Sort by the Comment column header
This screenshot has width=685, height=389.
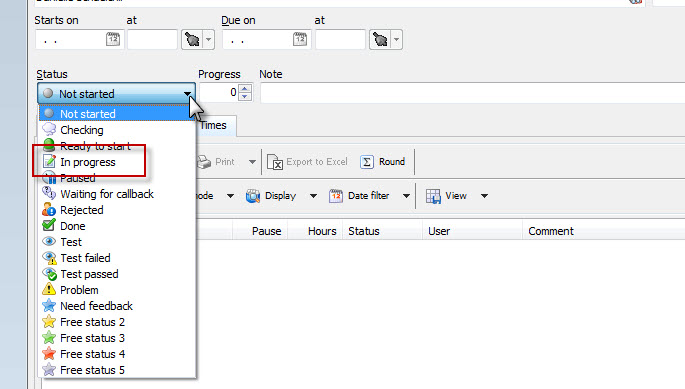coord(604,231)
